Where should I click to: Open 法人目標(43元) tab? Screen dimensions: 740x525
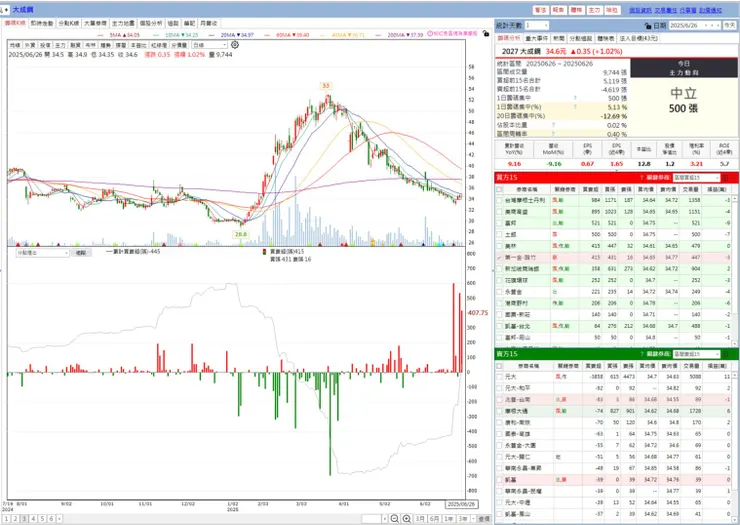[638, 38]
